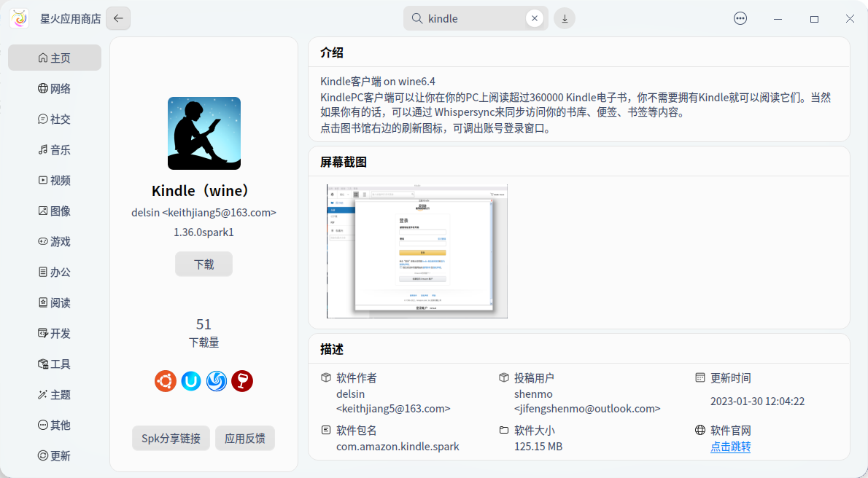This screenshot has width=868, height=478.
Task: Open the 阅读 reading category
Action: pyautogui.click(x=55, y=302)
